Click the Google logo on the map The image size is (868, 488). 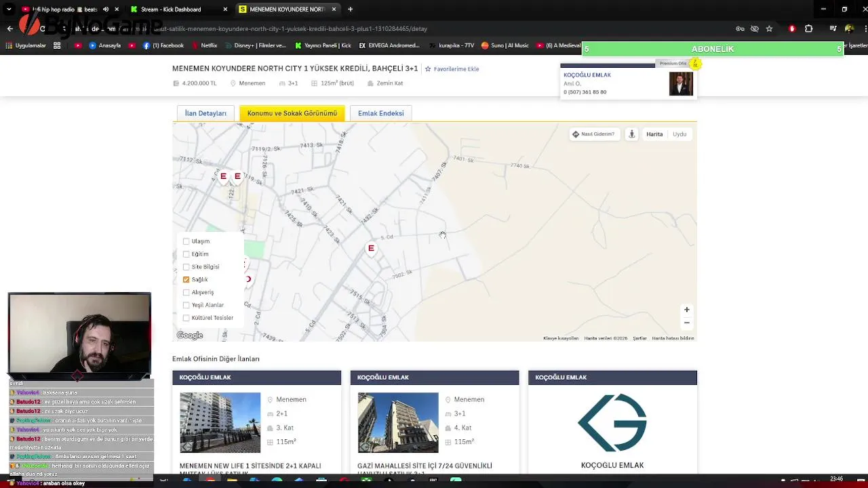coord(190,335)
